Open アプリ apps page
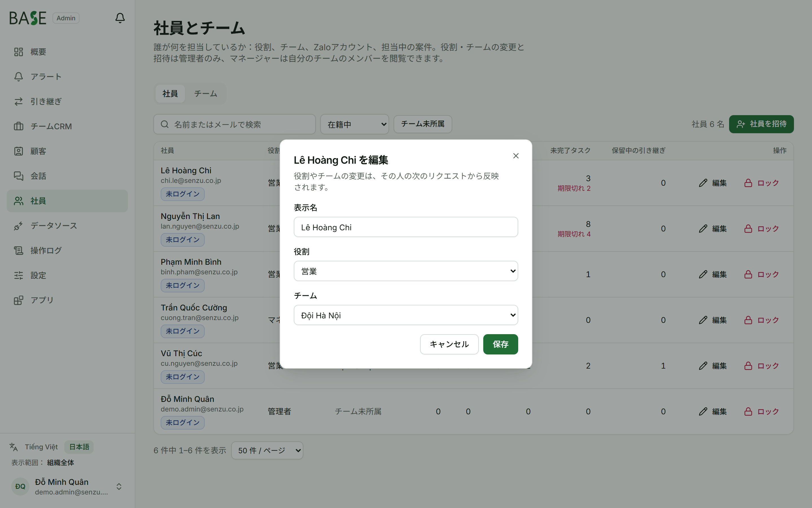812x508 pixels. coord(67,300)
